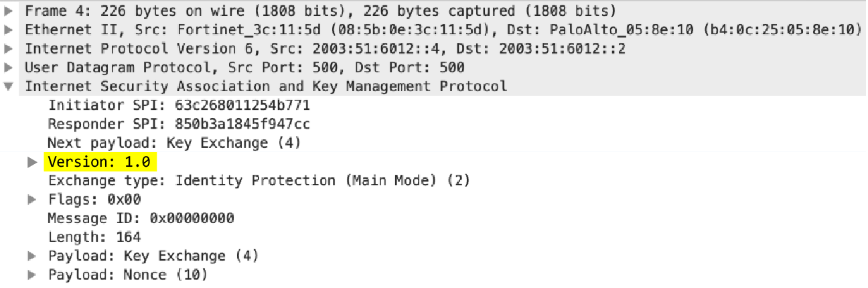
Task: Click the Internet Security Association protocol header
Action: (x=265, y=86)
